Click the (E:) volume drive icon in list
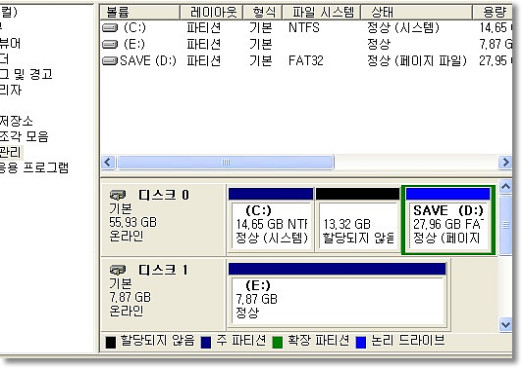The image size is (522, 368). [110, 44]
